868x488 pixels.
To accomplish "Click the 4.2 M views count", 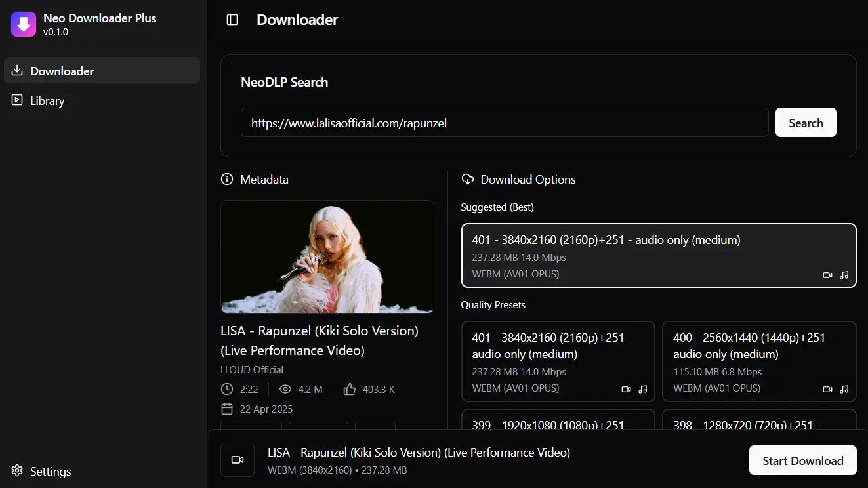I will tap(310, 389).
